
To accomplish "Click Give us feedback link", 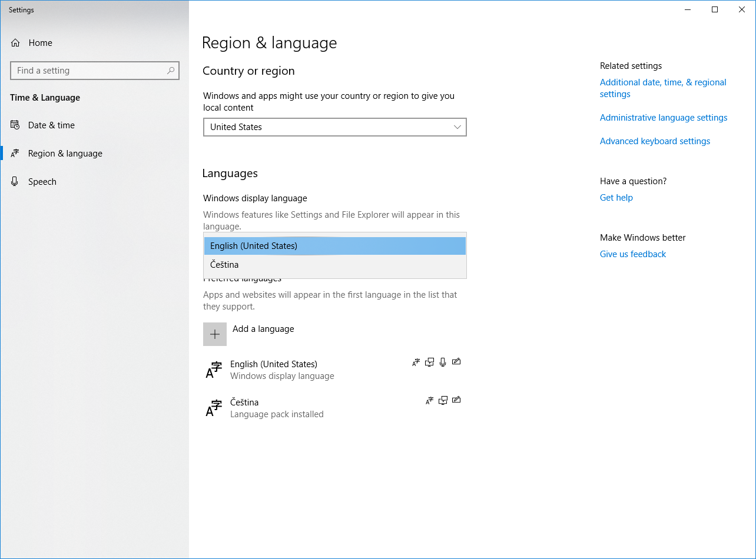I will [633, 254].
